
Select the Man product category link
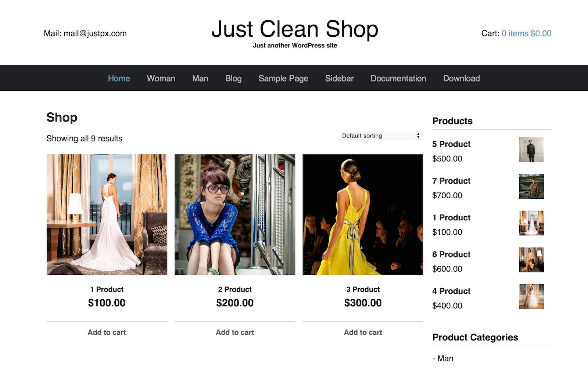coord(445,358)
